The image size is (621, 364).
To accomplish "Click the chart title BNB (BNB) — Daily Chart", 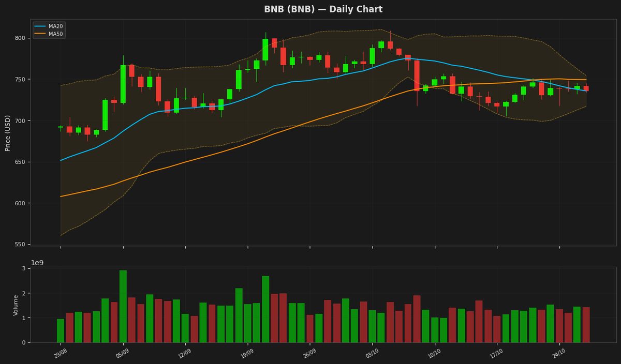I will click(323, 9).
